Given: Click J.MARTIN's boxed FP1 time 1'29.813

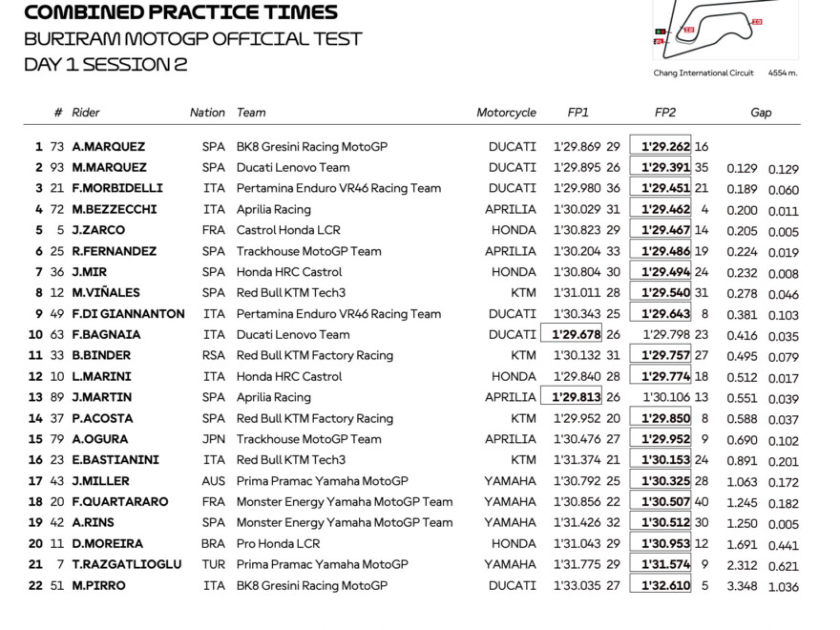Looking at the screenshot, I should [x=576, y=397].
